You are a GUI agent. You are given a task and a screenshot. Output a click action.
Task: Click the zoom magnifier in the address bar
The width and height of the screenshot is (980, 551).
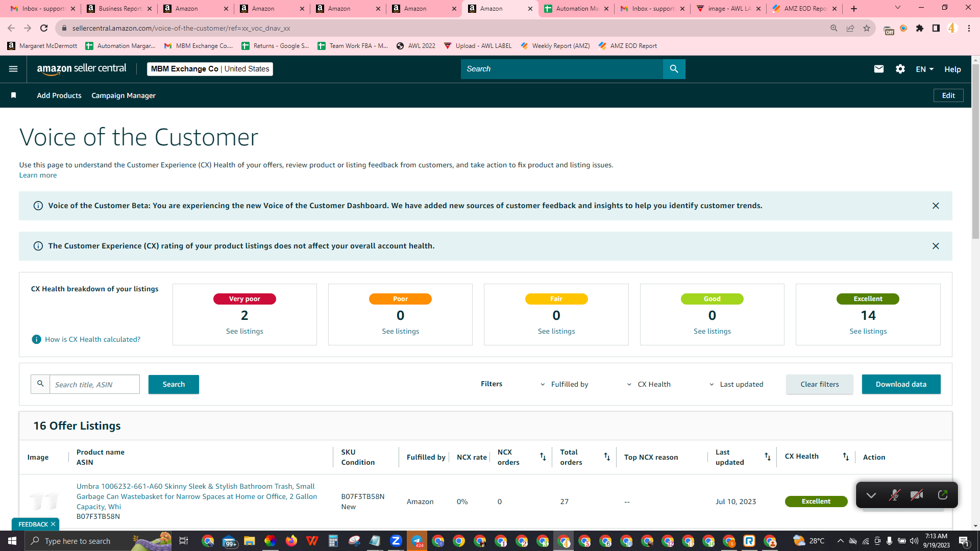[x=834, y=28]
